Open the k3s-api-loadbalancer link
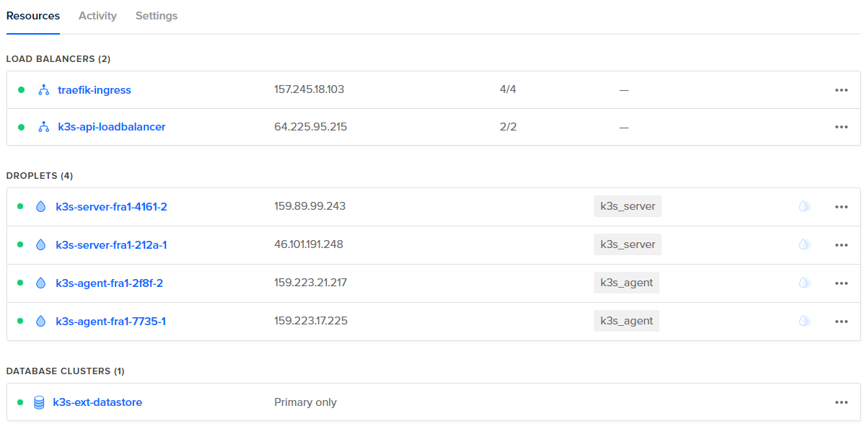Viewport: 868px width, 429px height. tap(112, 127)
